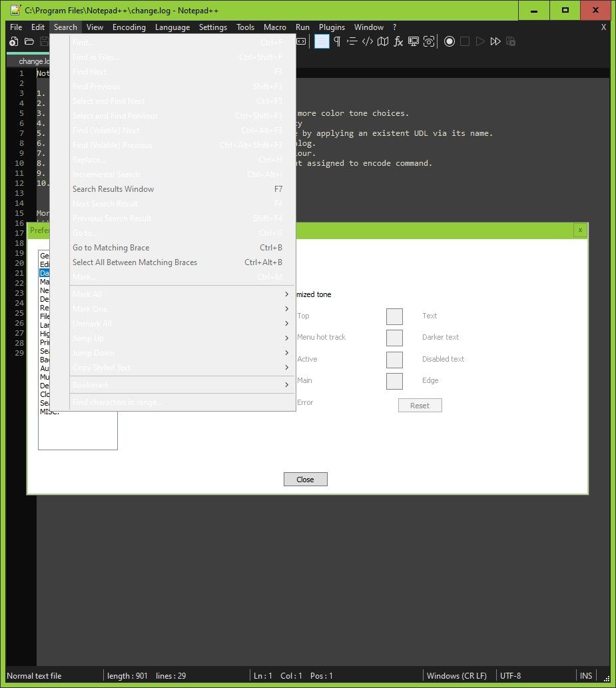Image resolution: width=616 pixels, height=688 pixels.
Task: Click the Reset button for custom colors
Action: (x=420, y=405)
